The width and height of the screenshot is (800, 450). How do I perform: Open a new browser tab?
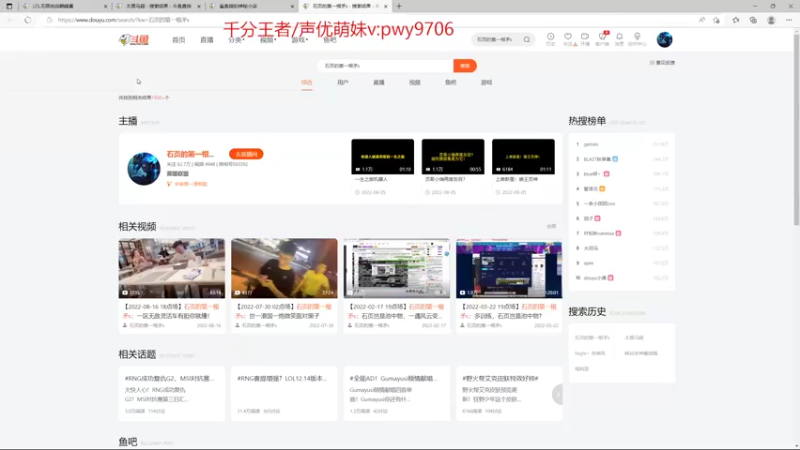399,6
